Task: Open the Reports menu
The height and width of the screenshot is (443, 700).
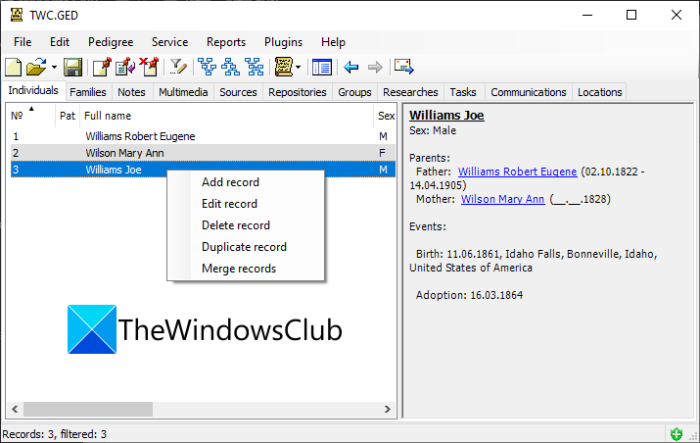Action: (226, 42)
